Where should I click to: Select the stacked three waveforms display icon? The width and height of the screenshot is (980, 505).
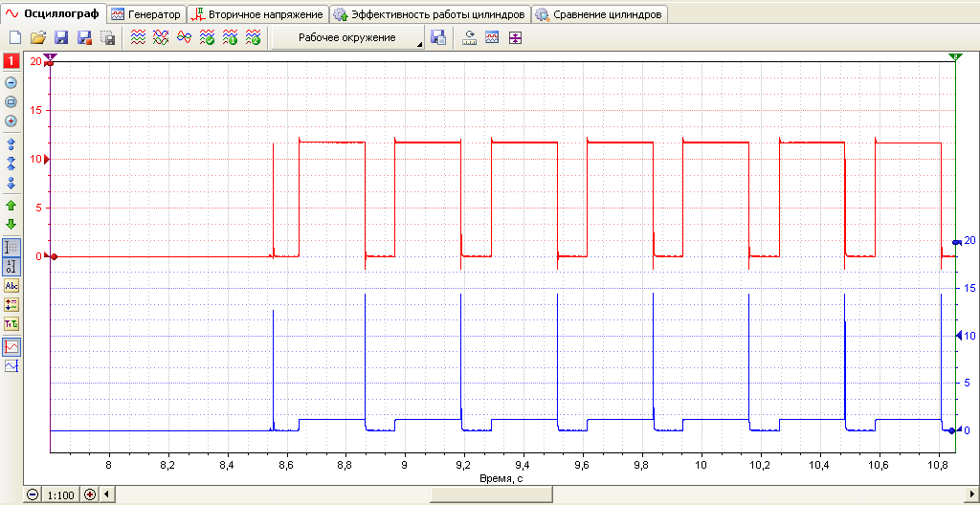(138, 37)
